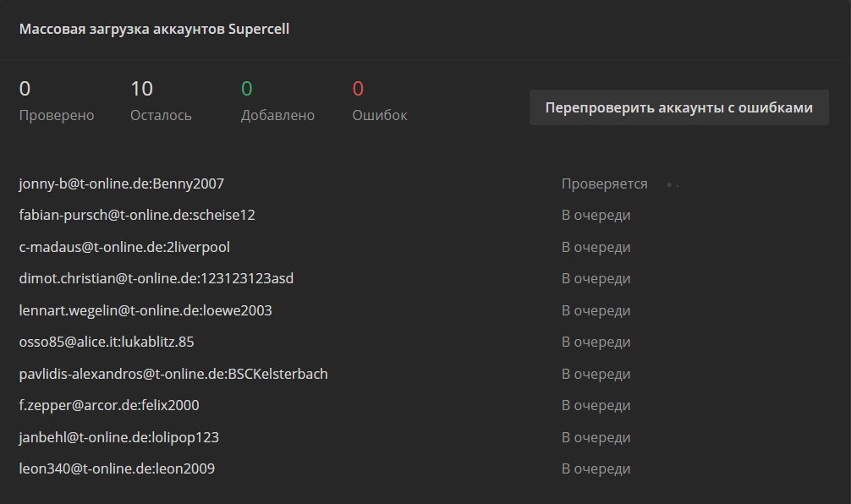Click the red 'Ошибок' counter number
This screenshot has height=504, width=851.
(358, 89)
